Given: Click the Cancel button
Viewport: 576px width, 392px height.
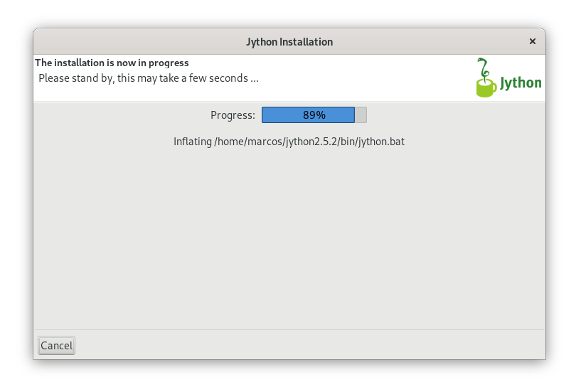Looking at the screenshot, I should tap(56, 345).
